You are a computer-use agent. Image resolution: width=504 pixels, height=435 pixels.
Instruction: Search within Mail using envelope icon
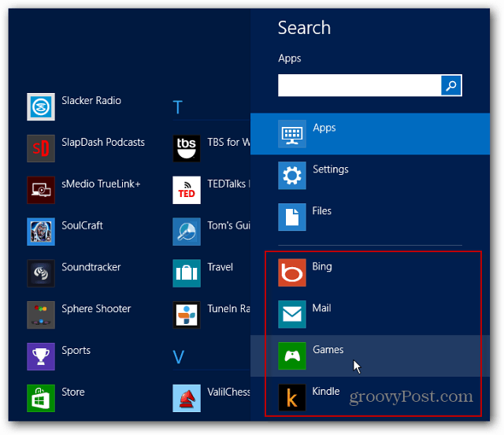(x=292, y=314)
